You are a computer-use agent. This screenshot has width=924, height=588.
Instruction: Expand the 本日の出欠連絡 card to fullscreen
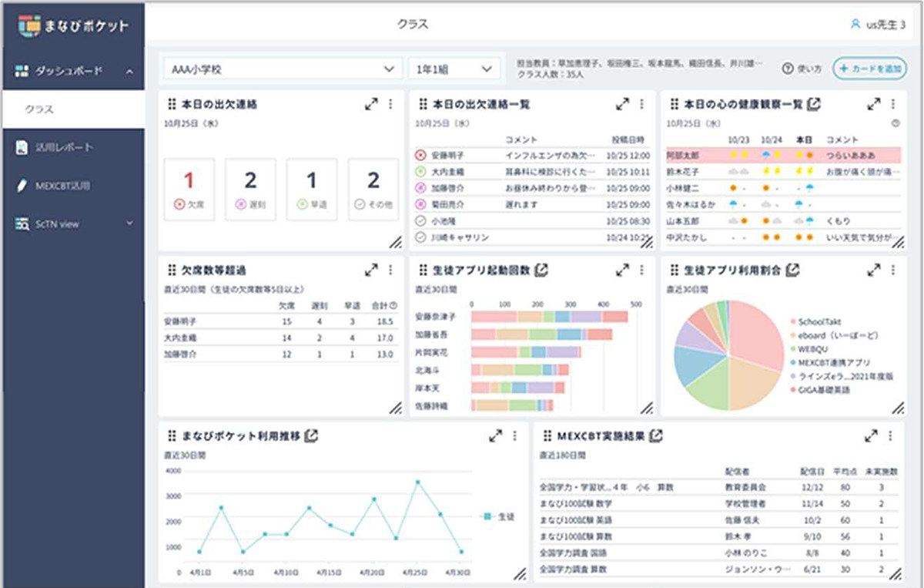(x=371, y=103)
